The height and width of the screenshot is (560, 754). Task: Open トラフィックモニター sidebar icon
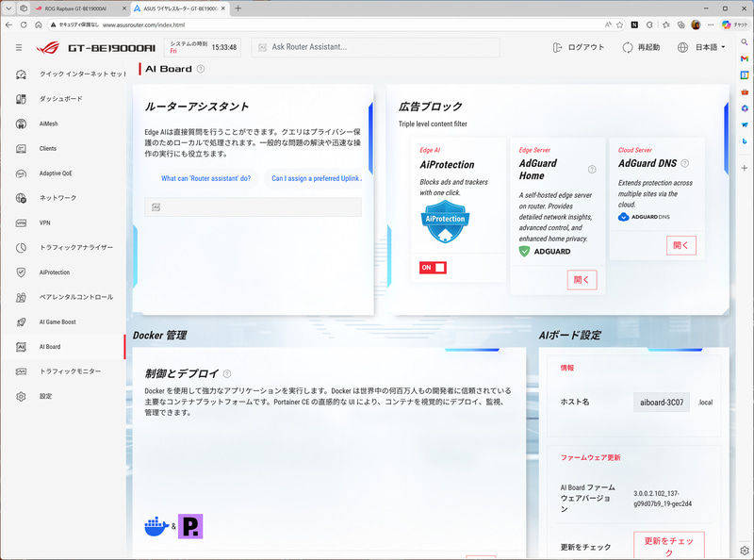coord(21,371)
